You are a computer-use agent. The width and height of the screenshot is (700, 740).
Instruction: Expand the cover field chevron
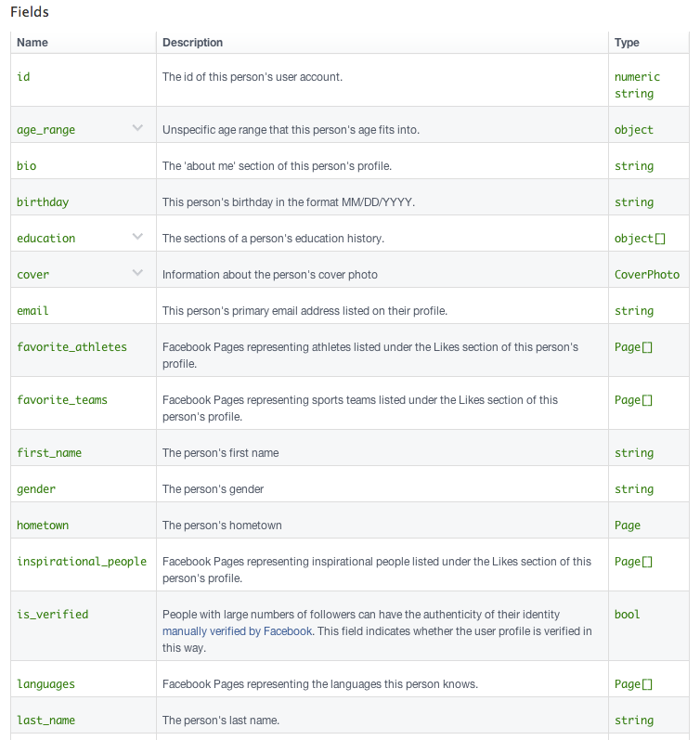(x=137, y=273)
